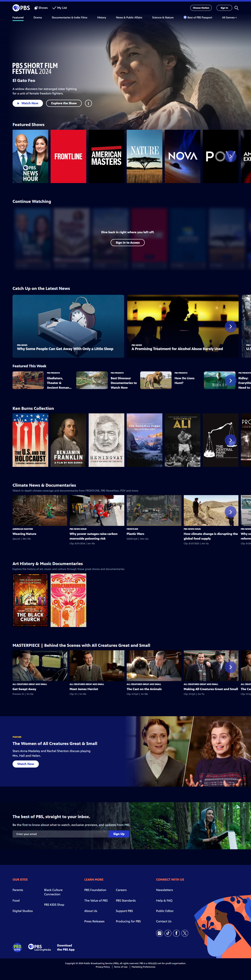The image size is (251, 980).
Task: Open the Best of PBS Passport tab
Action: [198, 17]
